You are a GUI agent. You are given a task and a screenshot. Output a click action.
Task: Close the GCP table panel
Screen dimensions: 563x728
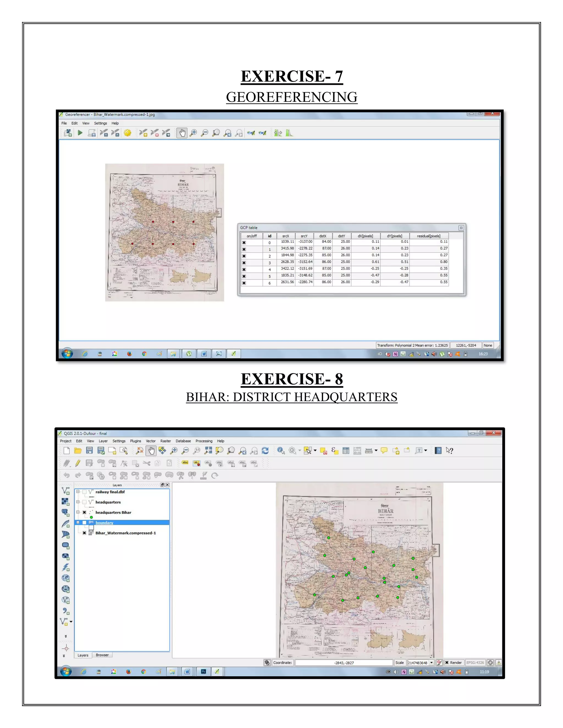(461, 228)
